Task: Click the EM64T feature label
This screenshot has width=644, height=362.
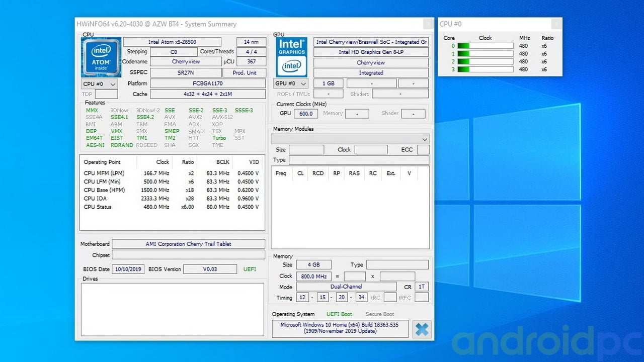Action: [94, 138]
